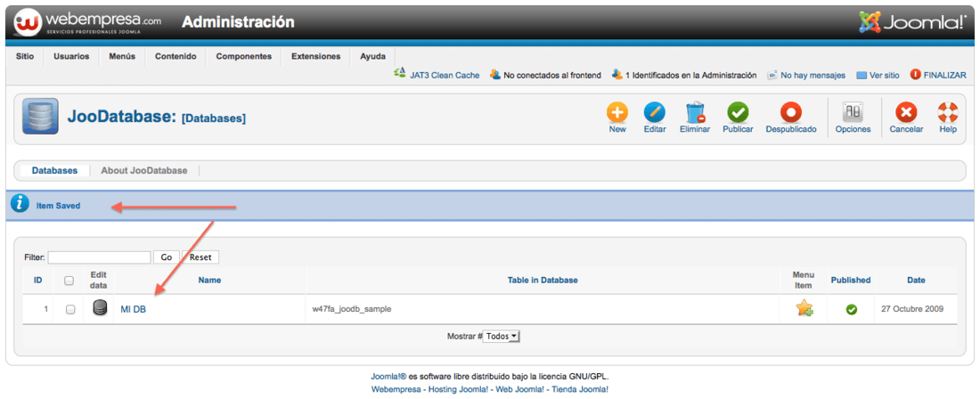Sort by the Published column header

[851, 281]
